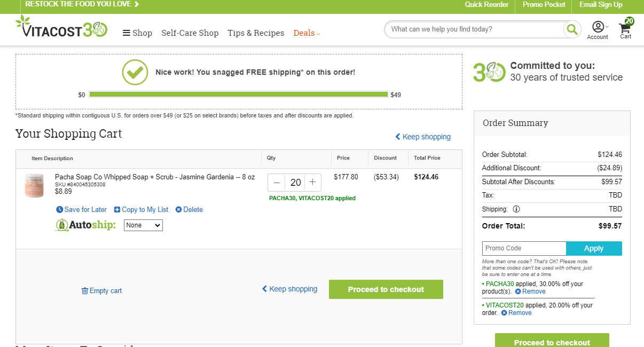Apply the promo code

tap(594, 248)
